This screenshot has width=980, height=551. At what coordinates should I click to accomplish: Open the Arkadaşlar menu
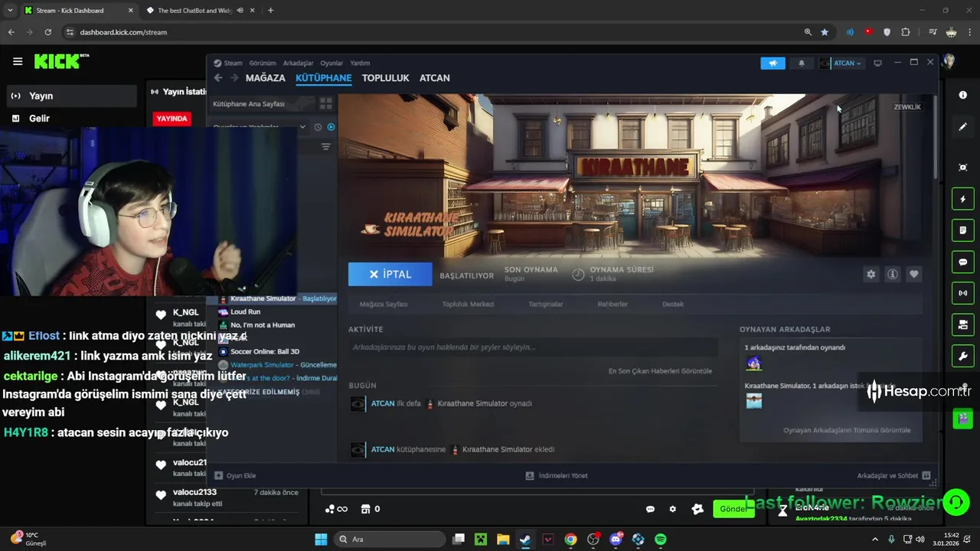click(x=298, y=63)
